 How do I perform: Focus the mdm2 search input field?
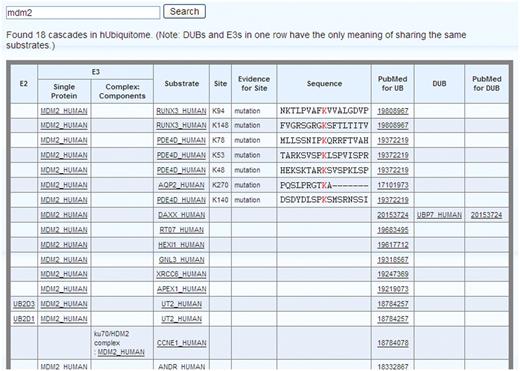click(x=83, y=13)
